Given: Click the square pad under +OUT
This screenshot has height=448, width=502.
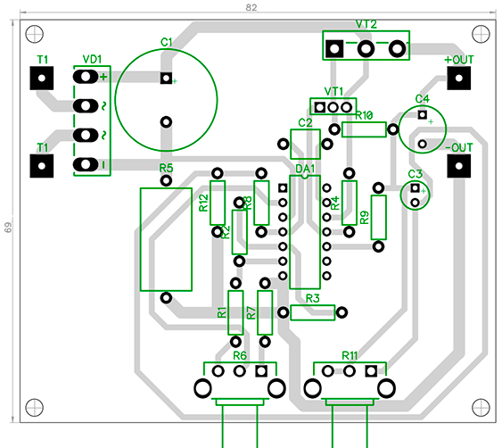Looking at the screenshot, I should (x=459, y=78).
